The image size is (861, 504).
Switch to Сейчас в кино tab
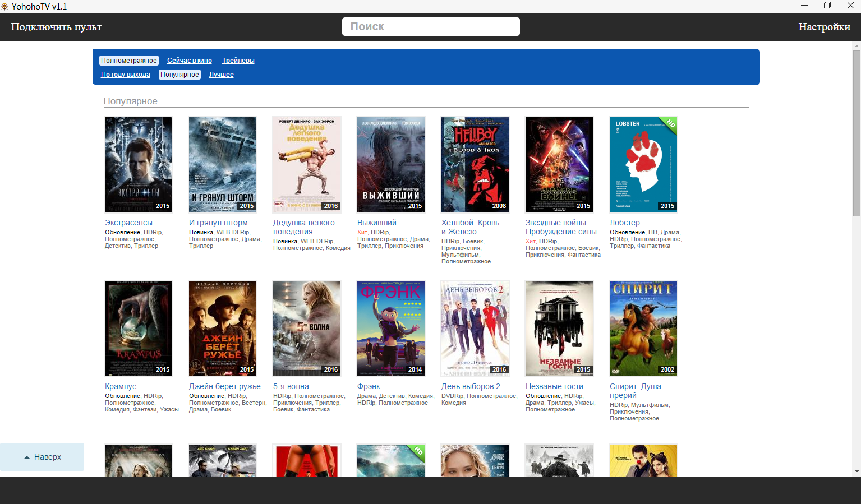[x=190, y=61]
